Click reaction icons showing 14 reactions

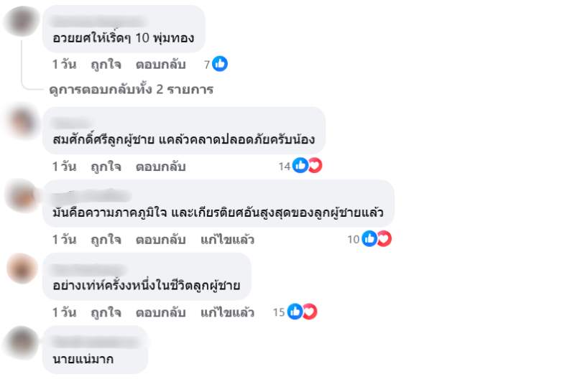[x=307, y=167]
